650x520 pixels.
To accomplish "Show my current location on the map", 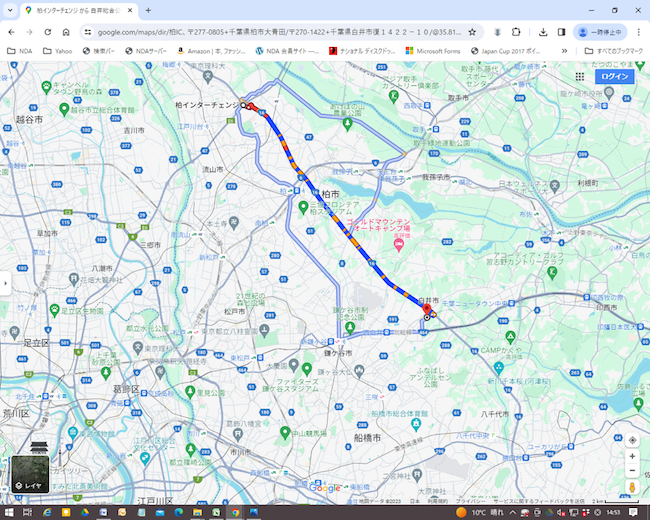I will point(632,440).
